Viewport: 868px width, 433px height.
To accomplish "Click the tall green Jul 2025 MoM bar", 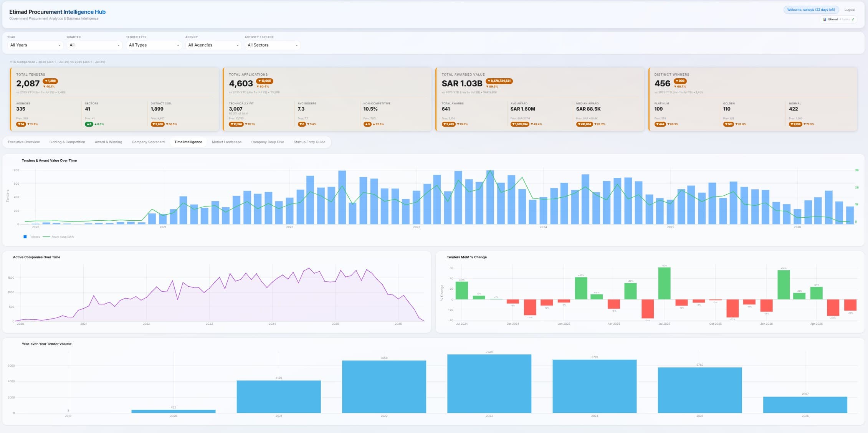I will tap(664, 283).
